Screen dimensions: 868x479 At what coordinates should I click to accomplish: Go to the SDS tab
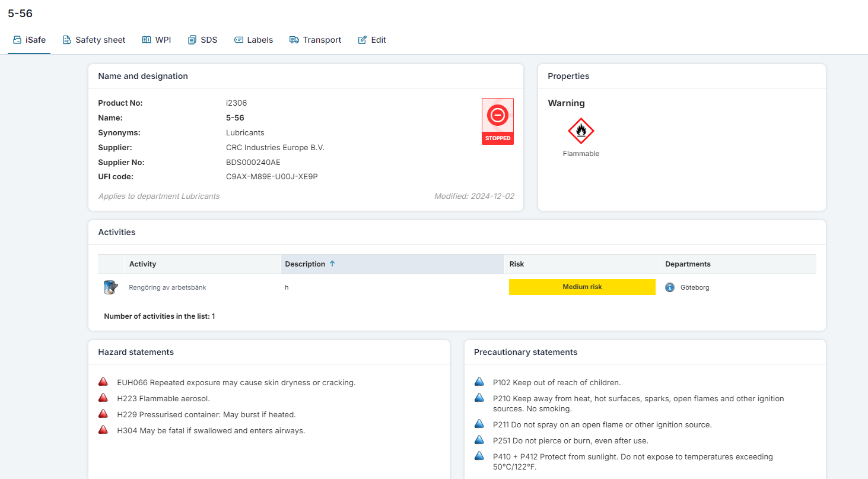tap(202, 40)
